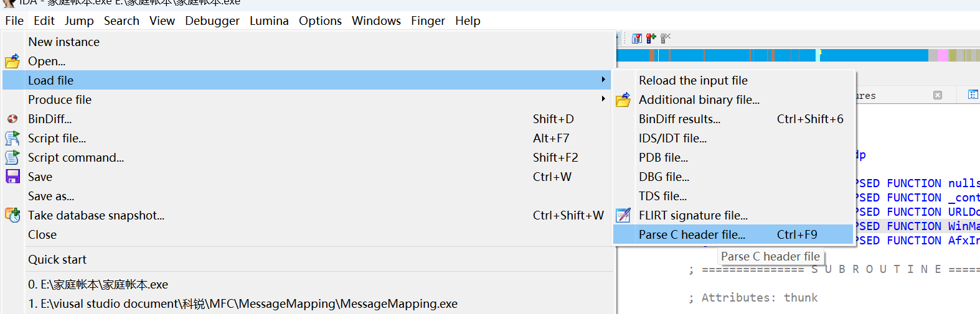The image size is (980, 314).
Task: Click the delete breakpoint toolbar icon
Action: pos(666,39)
